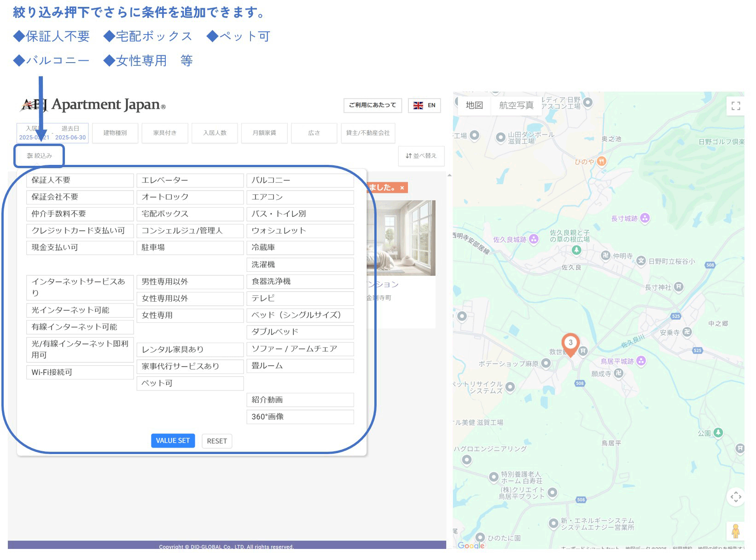Expand the 月額家賃 filter dropdown
Image resolution: width=756 pixels, height=560 pixels.
(x=264, y=133)
